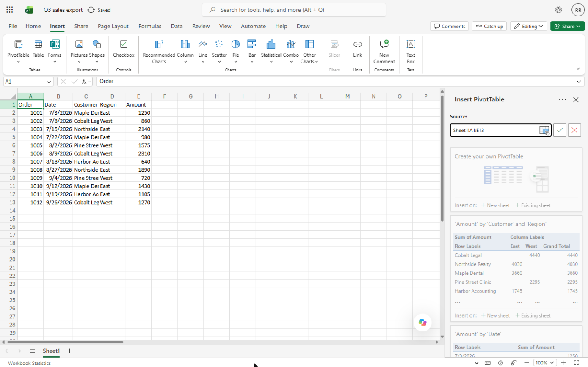Click the search box for tools and help
The image size is (588, 367).
(294, 10)
